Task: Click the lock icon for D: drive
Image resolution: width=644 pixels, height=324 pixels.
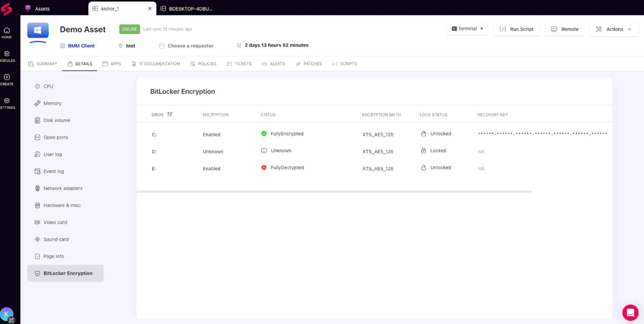Action: click(424, 151)
